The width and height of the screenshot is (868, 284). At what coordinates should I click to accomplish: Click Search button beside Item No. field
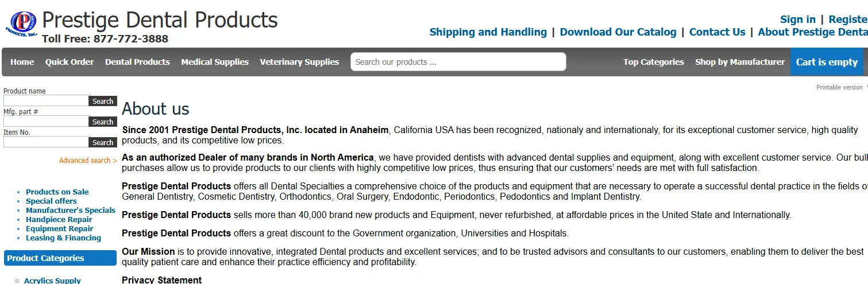click(103, 142)
